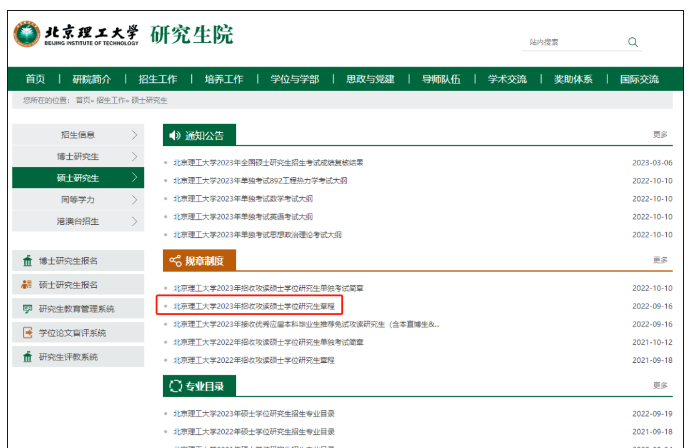
Task: Click the share icon beside 规章制度
Action: tap(176, 260)
